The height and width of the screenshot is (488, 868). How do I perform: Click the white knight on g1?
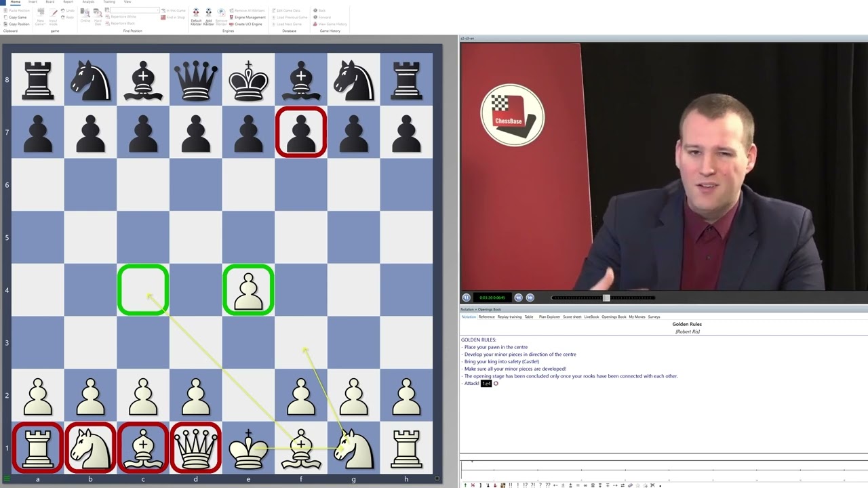tap(353, 447)
